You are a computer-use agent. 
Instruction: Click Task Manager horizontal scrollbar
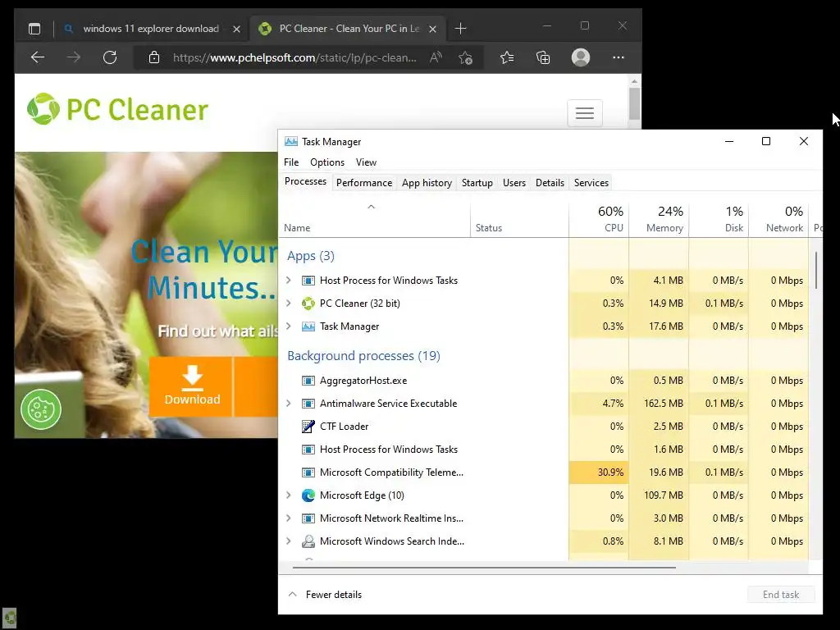click(x=484, y=567)
